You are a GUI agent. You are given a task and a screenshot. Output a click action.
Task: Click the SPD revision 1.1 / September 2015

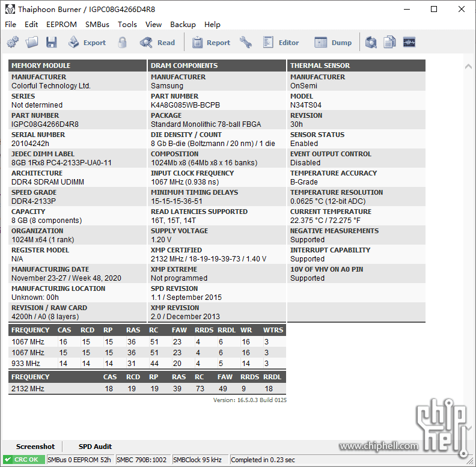click(186, 298)
